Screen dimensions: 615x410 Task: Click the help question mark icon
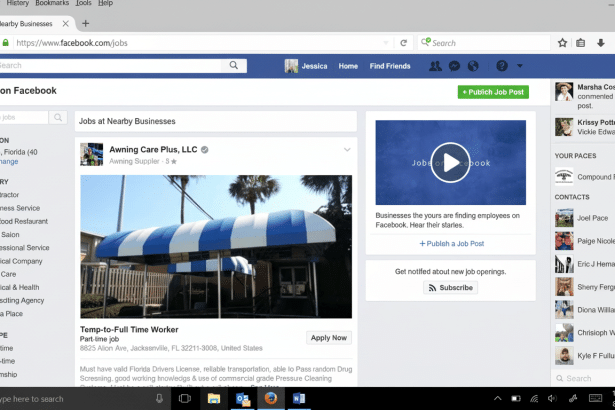[502, 66]
